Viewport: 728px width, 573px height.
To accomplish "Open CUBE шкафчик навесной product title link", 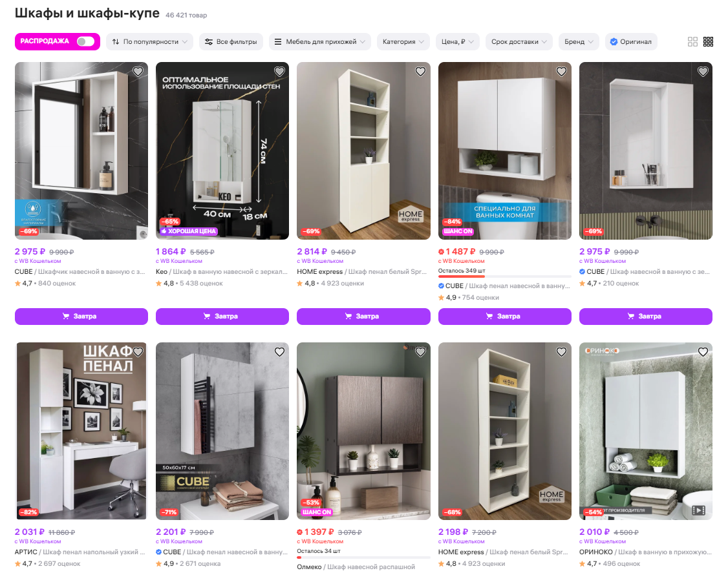I will pos(80,271).
